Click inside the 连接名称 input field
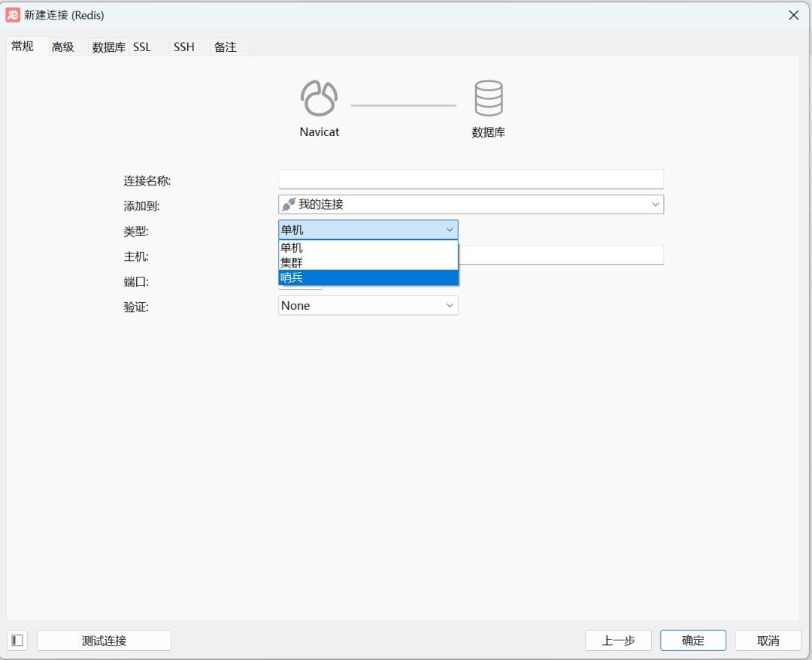 [471, 179]
